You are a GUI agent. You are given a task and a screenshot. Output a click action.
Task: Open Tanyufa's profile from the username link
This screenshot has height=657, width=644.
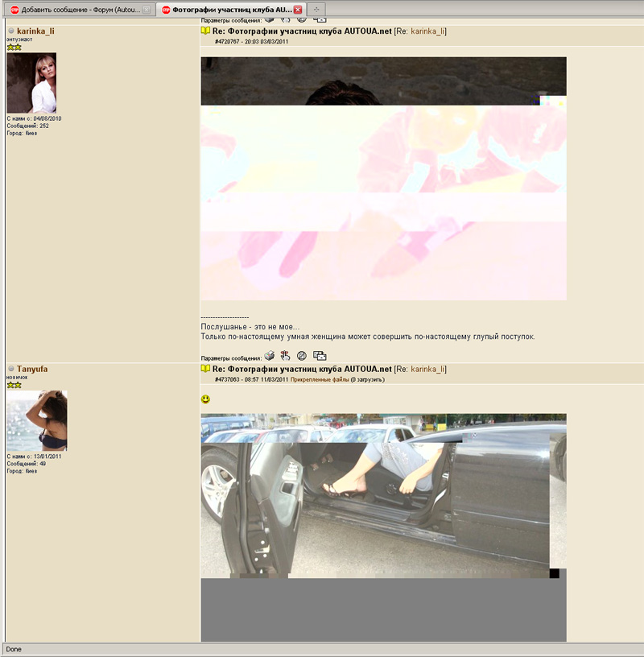point(32,370)
